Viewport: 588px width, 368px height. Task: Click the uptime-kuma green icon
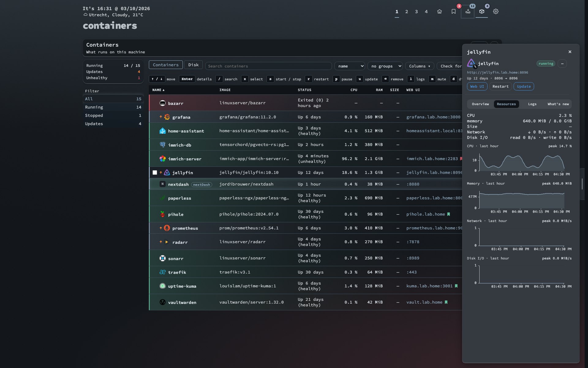[163, 286]
